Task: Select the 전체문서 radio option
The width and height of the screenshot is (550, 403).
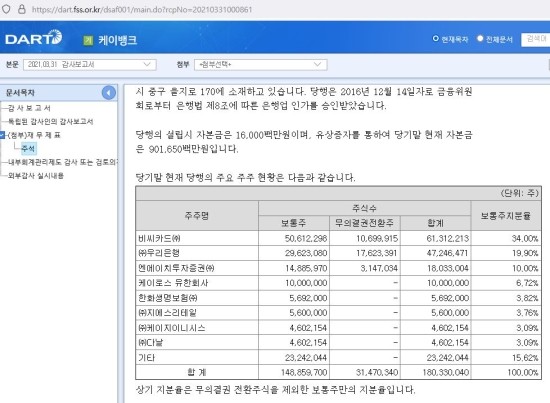Action: click(480, 39)
